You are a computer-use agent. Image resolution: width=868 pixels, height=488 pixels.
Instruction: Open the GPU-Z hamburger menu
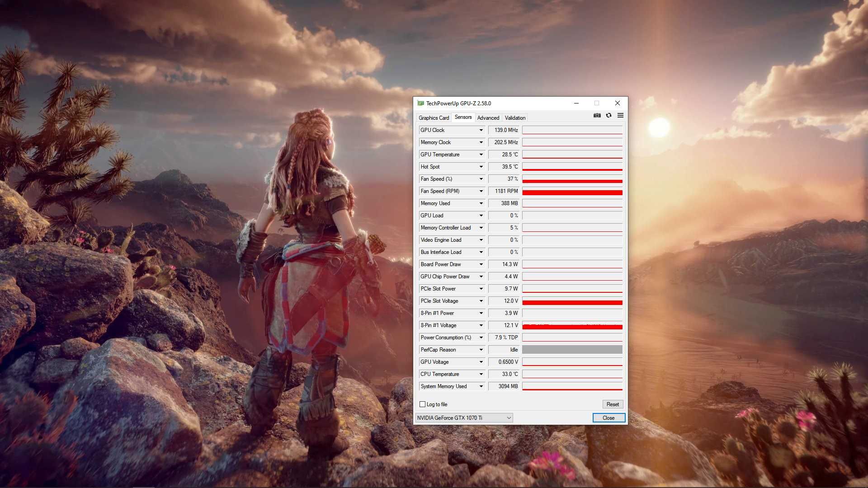click(x=620, y=116)
